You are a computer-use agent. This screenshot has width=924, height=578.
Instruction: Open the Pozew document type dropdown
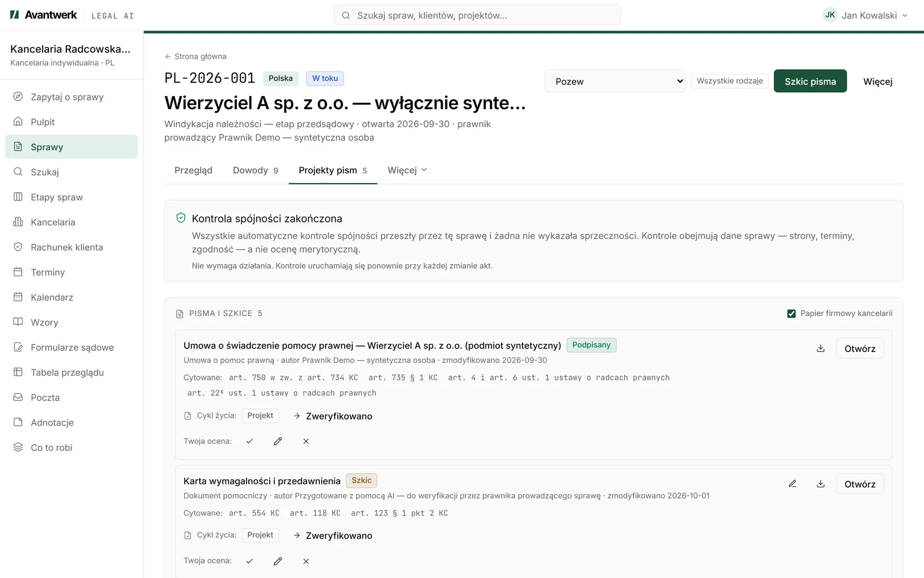click(x=615, y=81)
